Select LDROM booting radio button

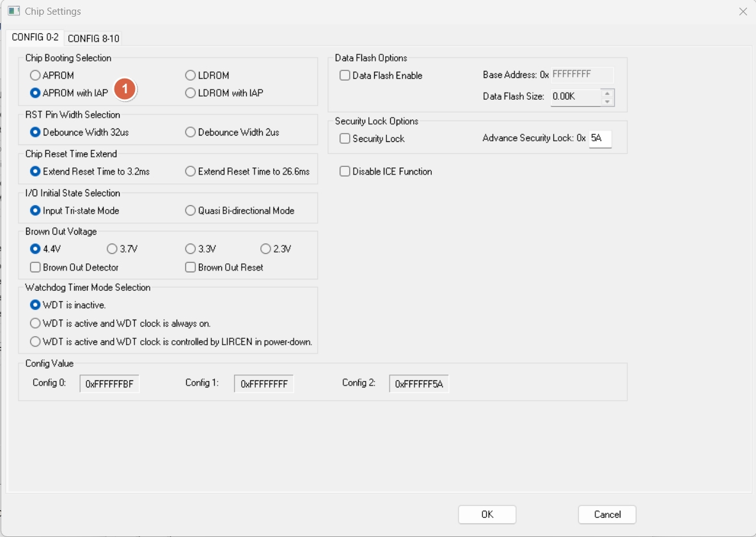pos(191,75)
